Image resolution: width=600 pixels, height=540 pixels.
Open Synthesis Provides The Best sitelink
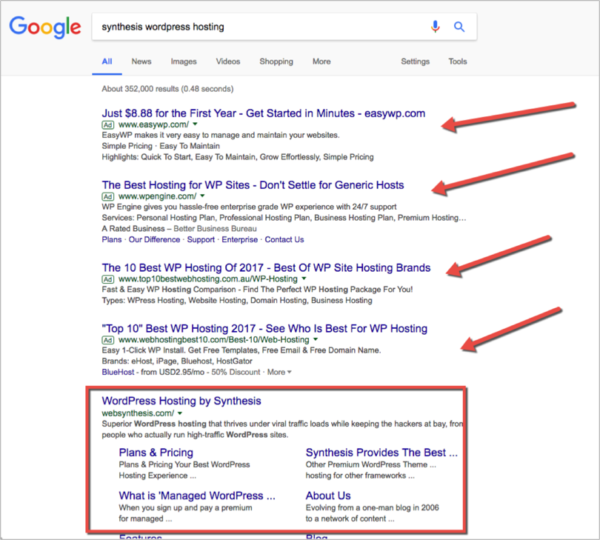382,452
